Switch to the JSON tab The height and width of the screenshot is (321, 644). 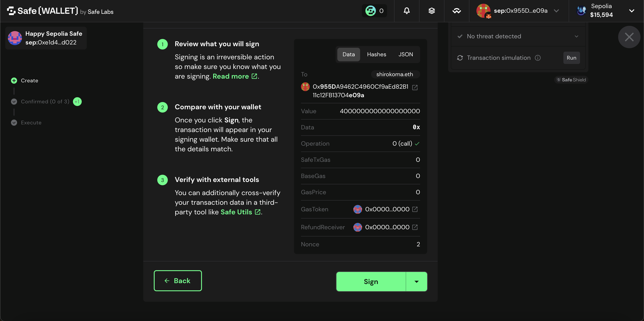pos(405,55)
